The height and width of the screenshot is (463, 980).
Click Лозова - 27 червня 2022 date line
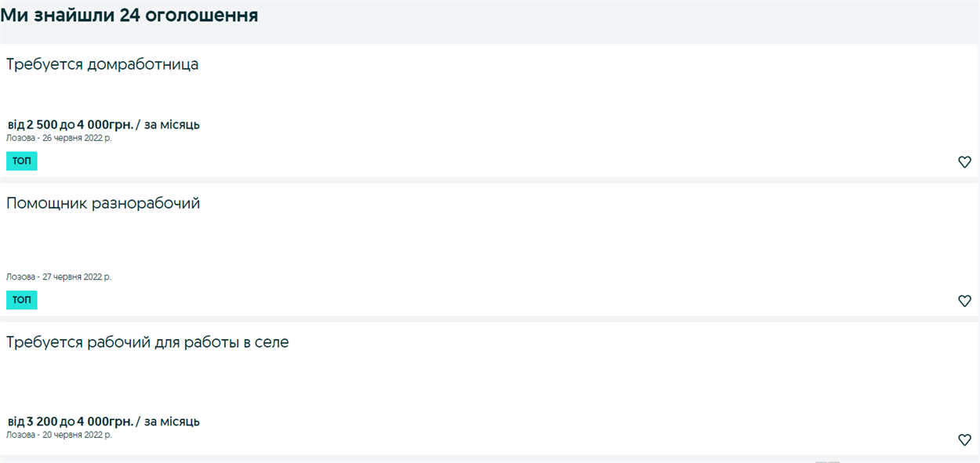[x=59, y=277]
